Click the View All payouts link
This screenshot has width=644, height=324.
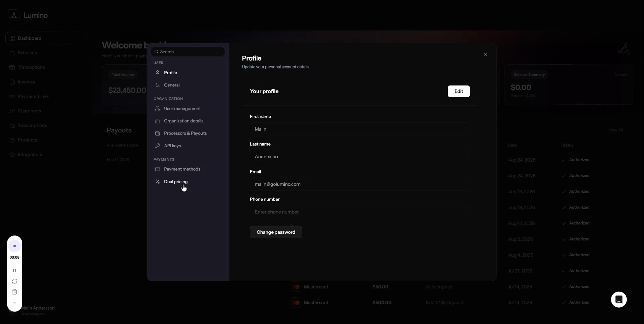[x=618, y=130]
